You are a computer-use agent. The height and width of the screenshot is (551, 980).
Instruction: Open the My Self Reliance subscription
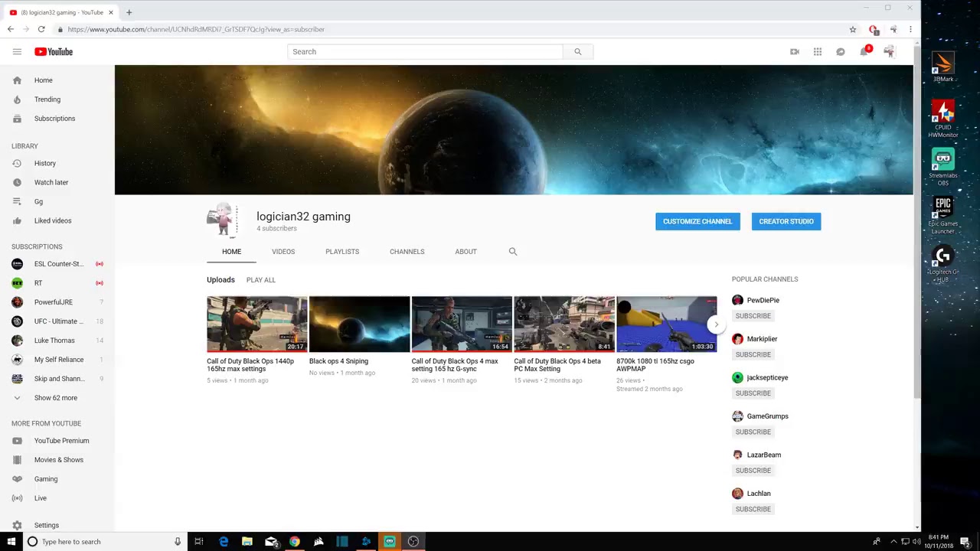[57, 360]
